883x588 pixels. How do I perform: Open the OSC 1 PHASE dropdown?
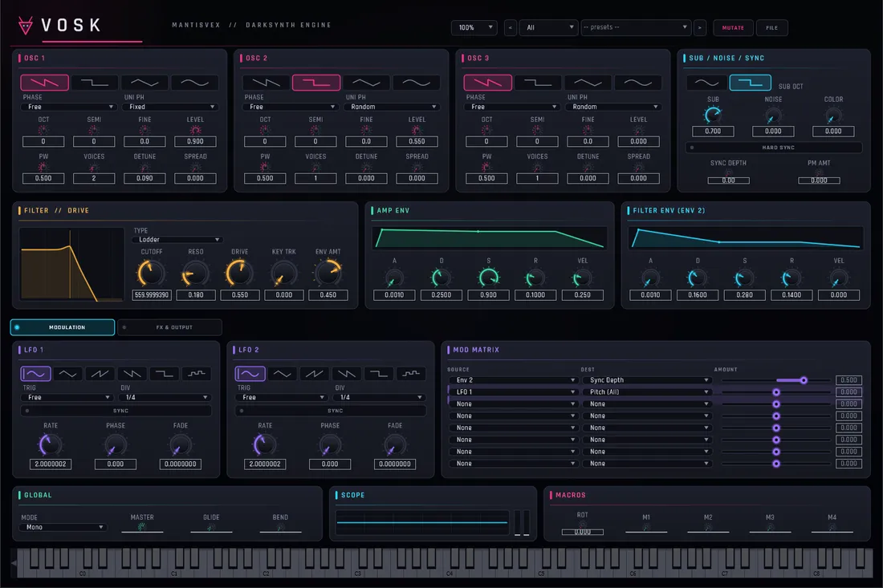(68, 107)
